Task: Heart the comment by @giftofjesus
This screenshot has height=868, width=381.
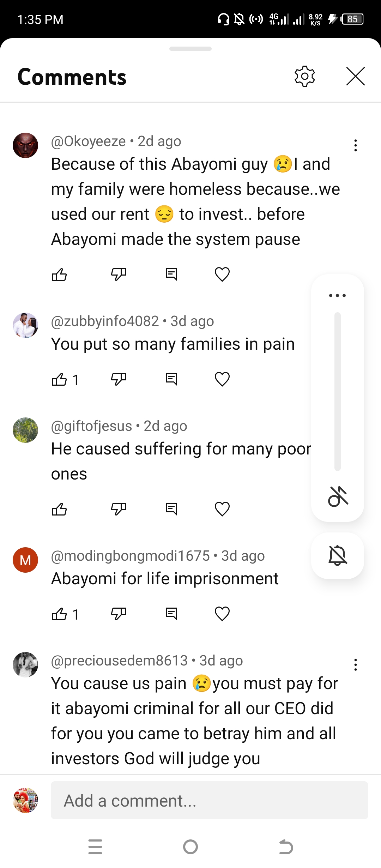Action: [x=222, y=509]
